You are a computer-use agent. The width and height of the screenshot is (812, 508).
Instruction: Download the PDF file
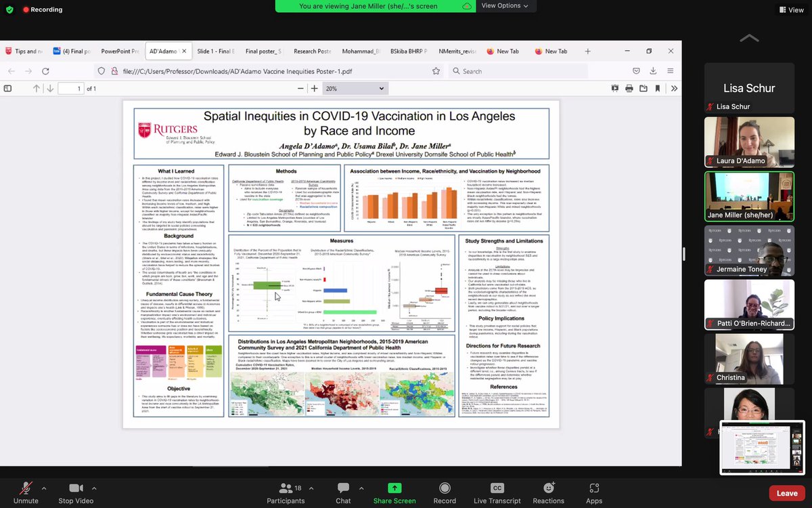(644, 88)
